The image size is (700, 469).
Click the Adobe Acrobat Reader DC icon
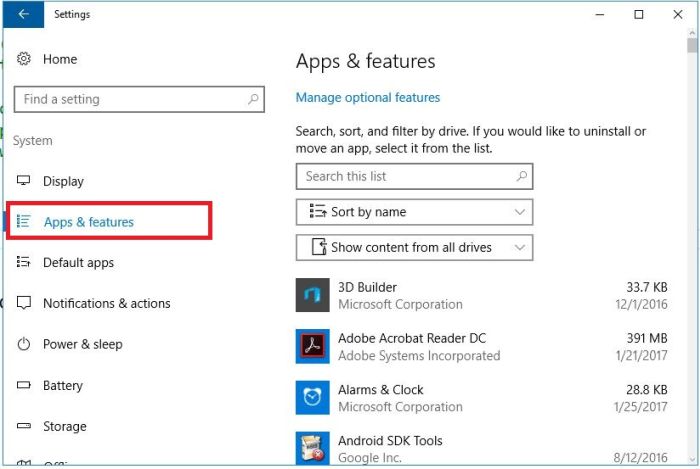pyautogui.click(x=313, y=347)
